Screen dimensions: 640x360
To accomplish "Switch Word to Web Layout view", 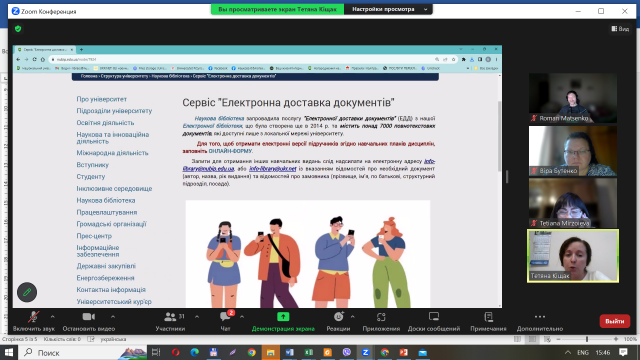I will [547, 339].
